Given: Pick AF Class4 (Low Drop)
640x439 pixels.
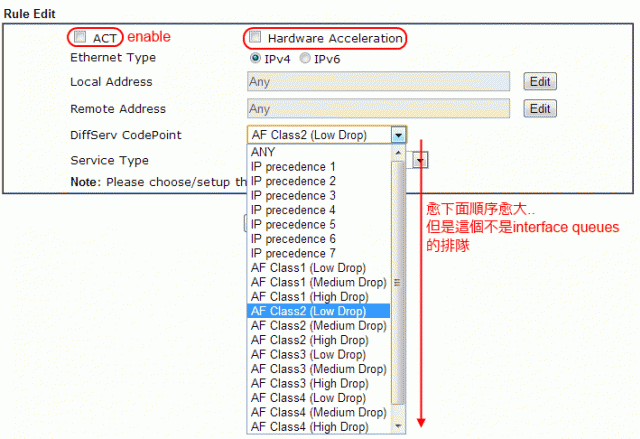Looking at the screenshot, I should (x=318, y=398).
